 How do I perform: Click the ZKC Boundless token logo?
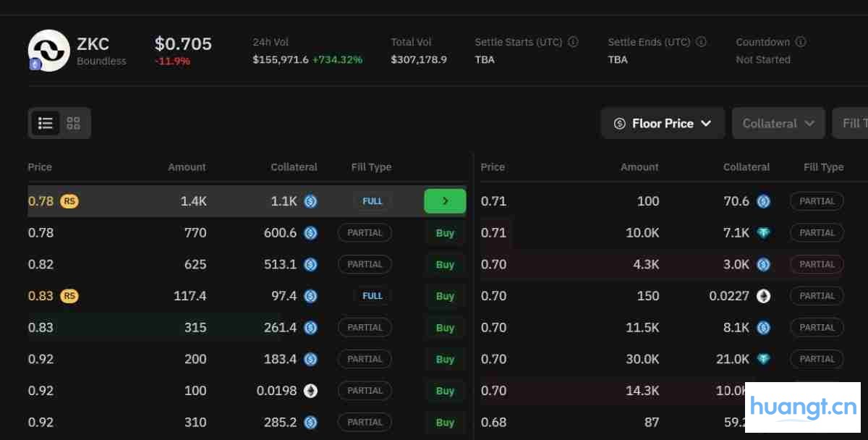[x=48, y=50]
